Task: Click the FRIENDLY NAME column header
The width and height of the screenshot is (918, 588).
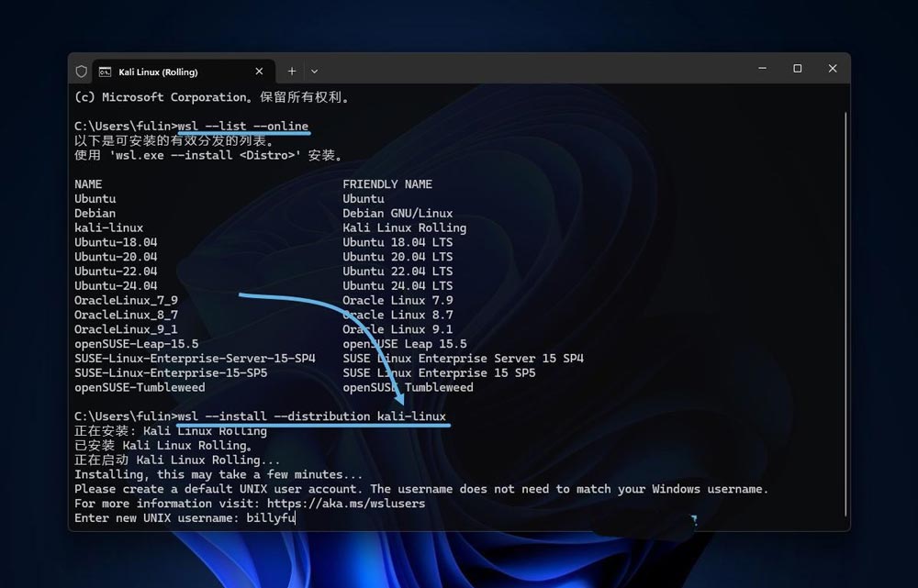Action: pos(387,184)
